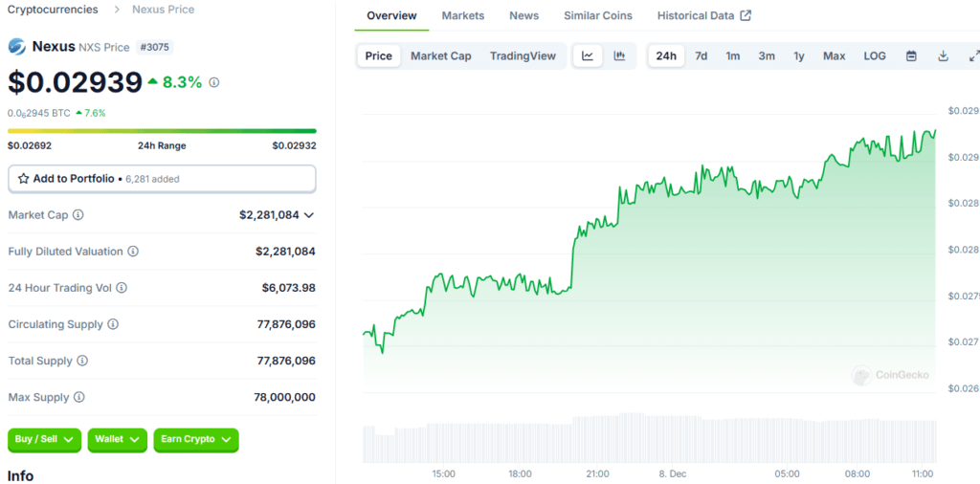Screen dimensions: 980x484
Task: Click the Max Supply info icon
Action: (x=79, y=397)
